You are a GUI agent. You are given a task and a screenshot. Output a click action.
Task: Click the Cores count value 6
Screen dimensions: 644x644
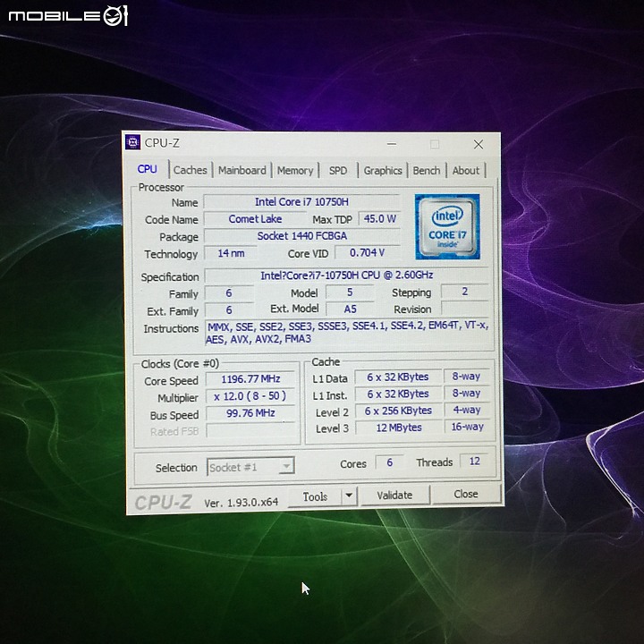click(x=389, y=462)
